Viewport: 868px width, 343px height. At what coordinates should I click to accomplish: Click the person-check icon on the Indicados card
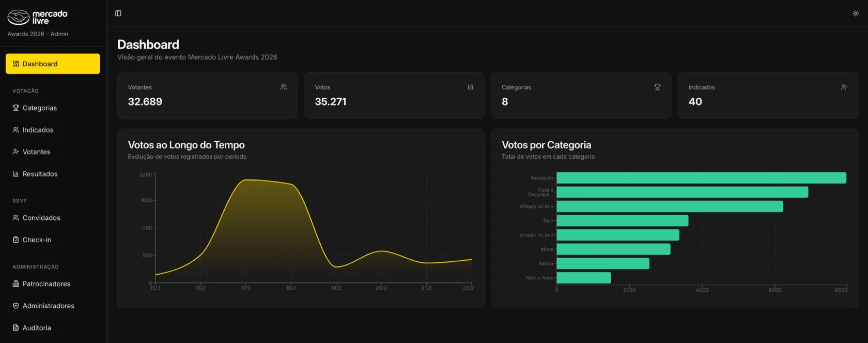coord(844,87)
